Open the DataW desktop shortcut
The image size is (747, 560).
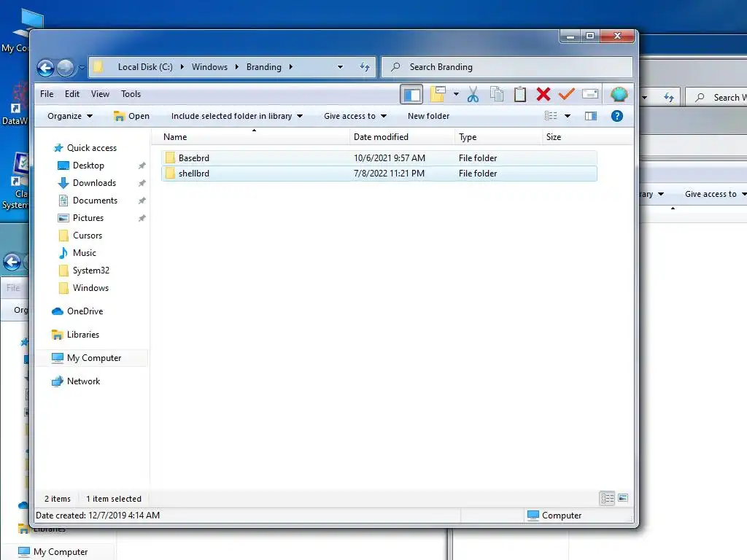click(x=15, y=104)
